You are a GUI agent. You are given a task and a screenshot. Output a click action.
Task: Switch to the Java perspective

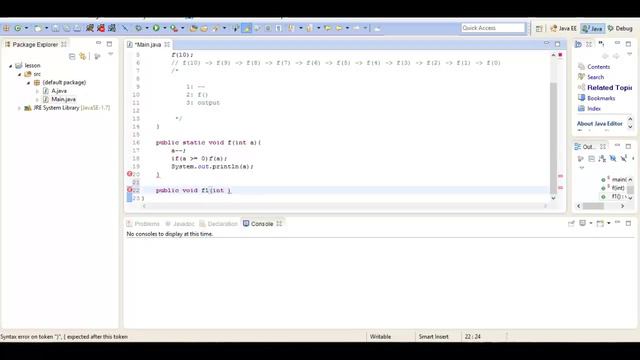(x=592, y=28)
